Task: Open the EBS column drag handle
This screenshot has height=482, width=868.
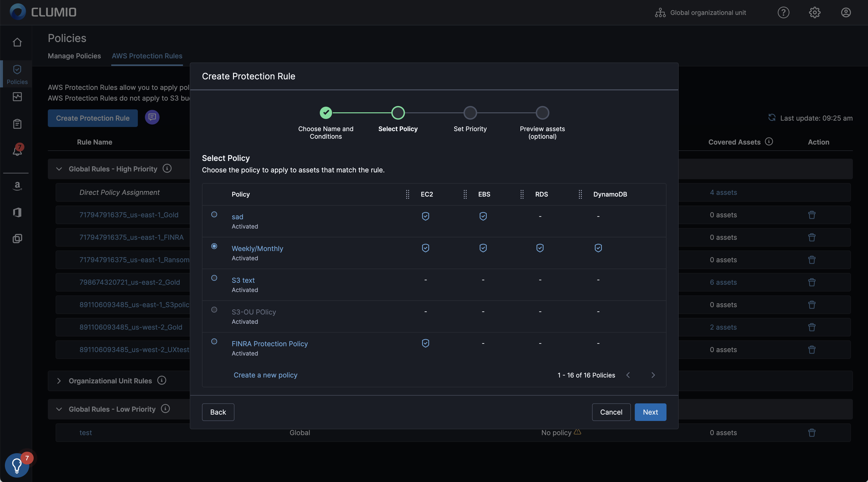Action: pyautogui.click(x=465, y=194)
